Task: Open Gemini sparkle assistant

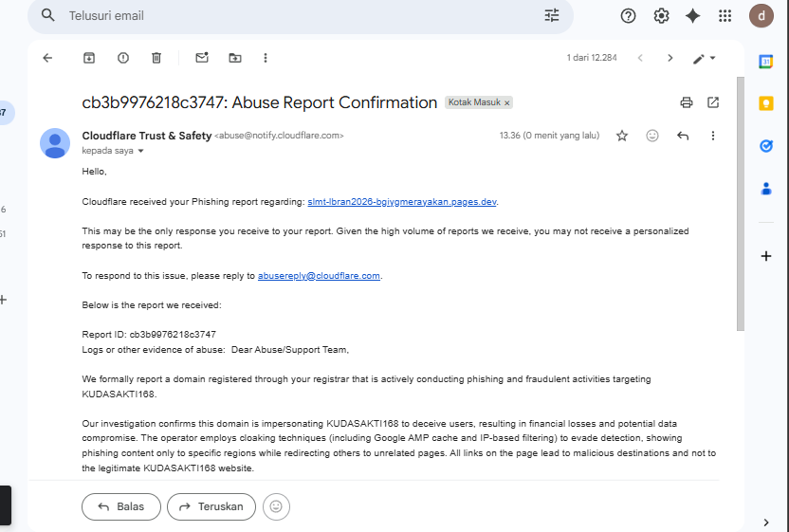Action: pos(693,16)
